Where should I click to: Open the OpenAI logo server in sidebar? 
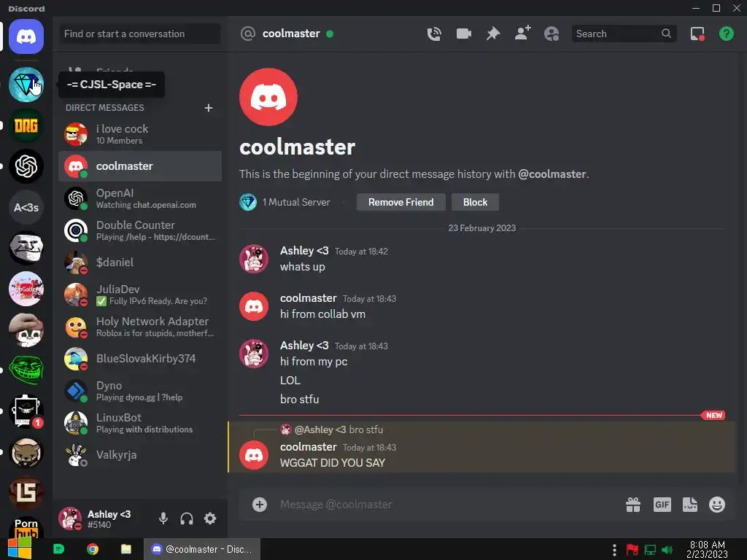click(26, 166)
